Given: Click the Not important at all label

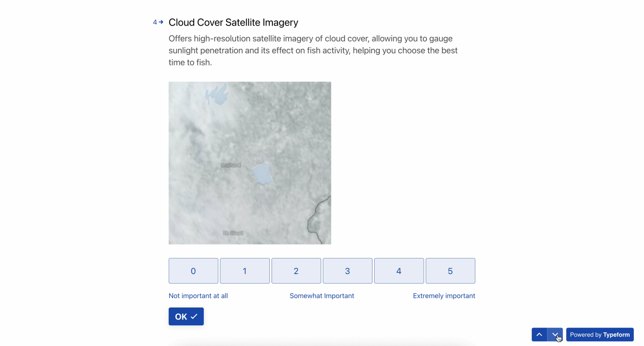Looking at the screenshot, I should (198, 296).
